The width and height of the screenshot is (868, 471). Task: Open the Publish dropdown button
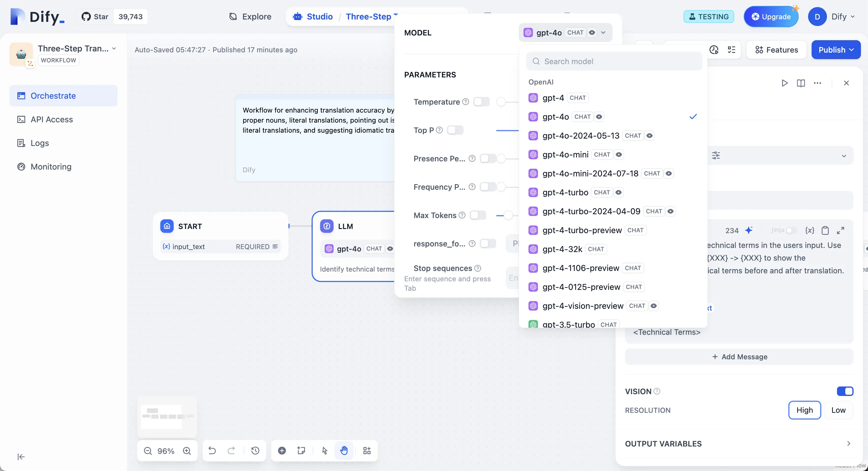tap(836, 50)
